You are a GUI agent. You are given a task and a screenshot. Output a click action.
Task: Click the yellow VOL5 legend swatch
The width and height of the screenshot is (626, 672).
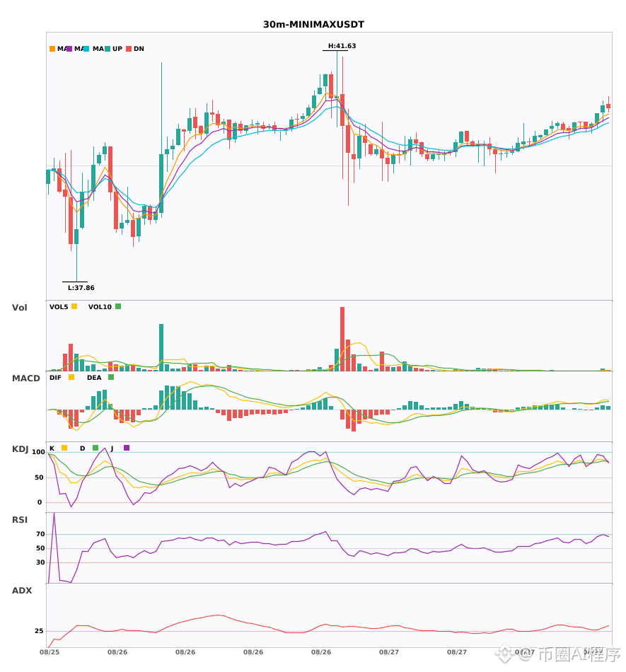(x=74, y=306)
